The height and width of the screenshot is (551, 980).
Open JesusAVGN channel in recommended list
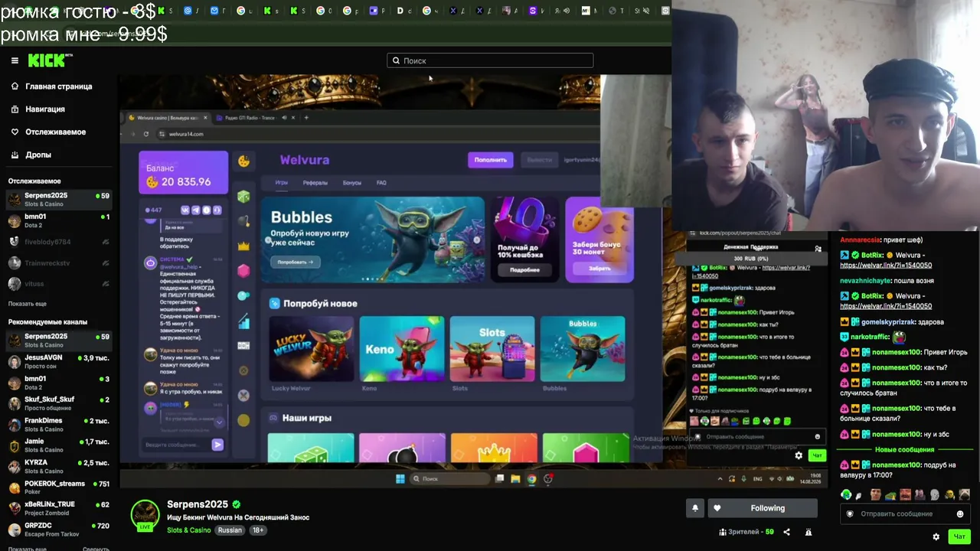pos(58,361)
